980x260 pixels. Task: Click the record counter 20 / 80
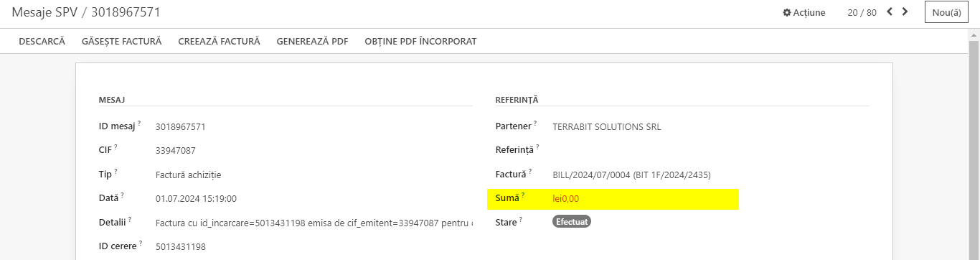[x=862, y=12]
